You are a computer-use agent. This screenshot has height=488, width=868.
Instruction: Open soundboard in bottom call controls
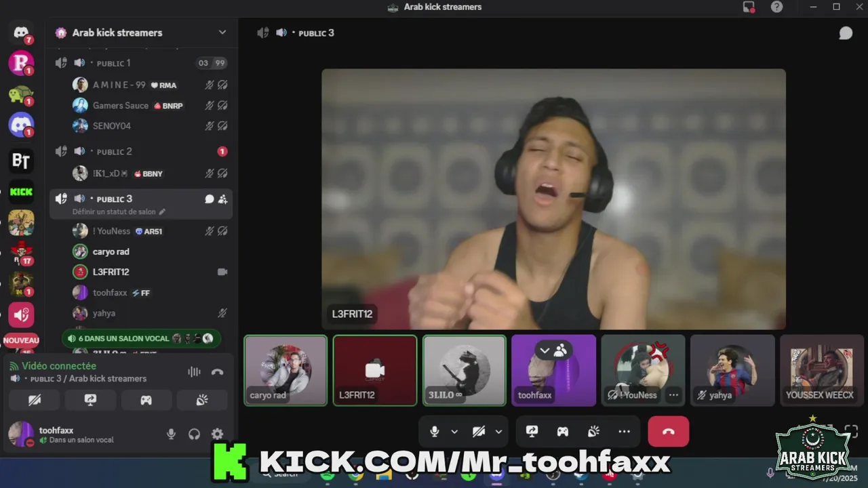pyautogui.click(x=593, y=431)
